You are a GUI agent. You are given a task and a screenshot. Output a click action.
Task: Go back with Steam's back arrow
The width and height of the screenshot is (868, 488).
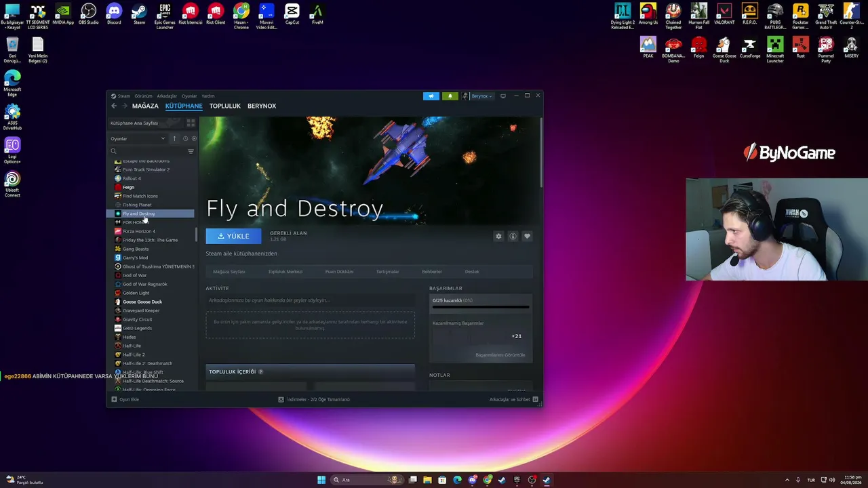point(114,106)
